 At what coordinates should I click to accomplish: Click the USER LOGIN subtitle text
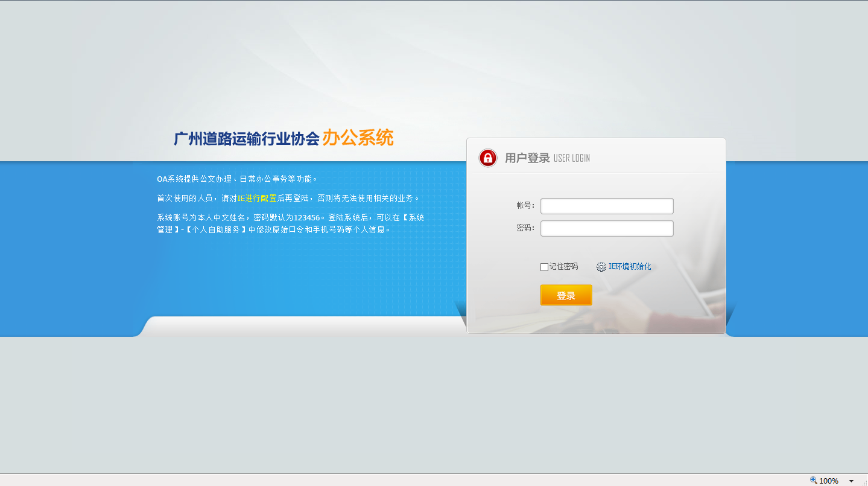click(x=572, y=158)
